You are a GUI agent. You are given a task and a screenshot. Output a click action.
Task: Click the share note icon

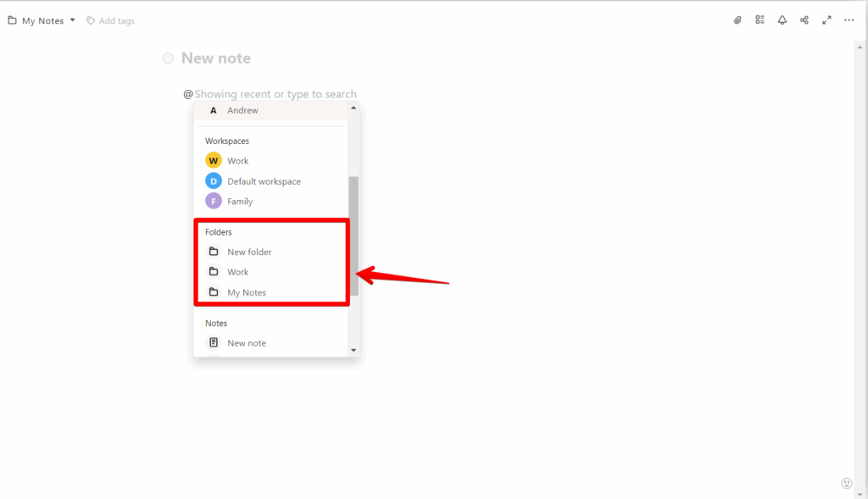click(804, 20)
